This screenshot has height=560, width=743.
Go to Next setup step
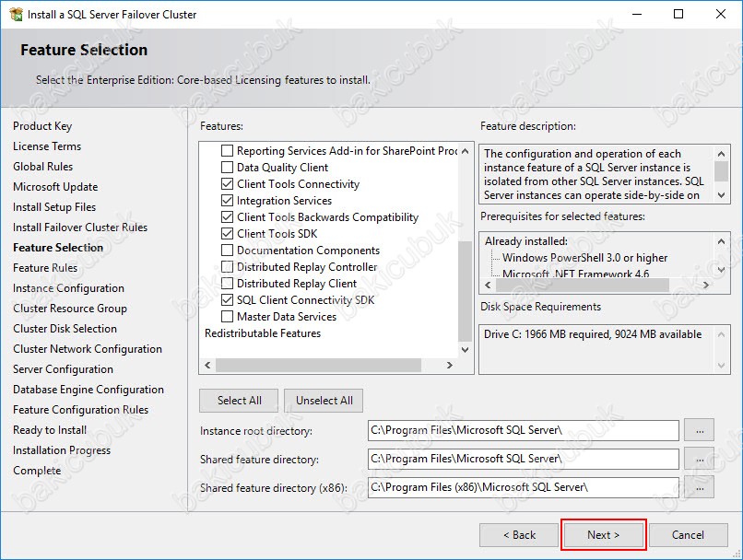603,535
